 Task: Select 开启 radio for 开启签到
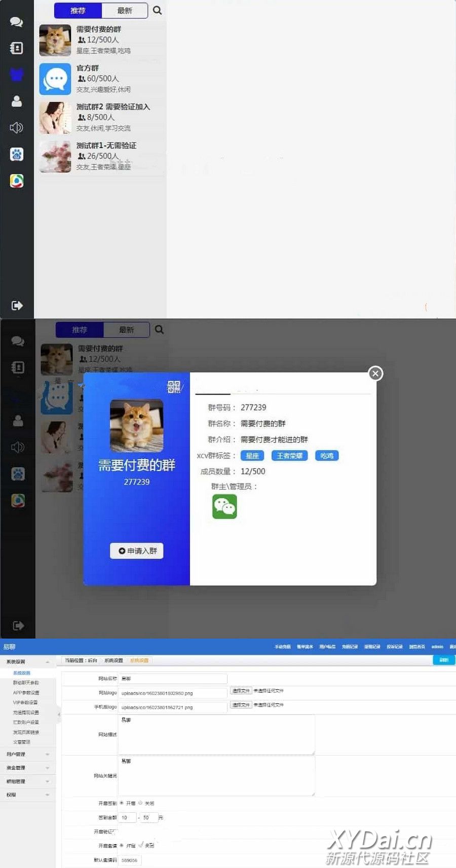tap(122, 803)
